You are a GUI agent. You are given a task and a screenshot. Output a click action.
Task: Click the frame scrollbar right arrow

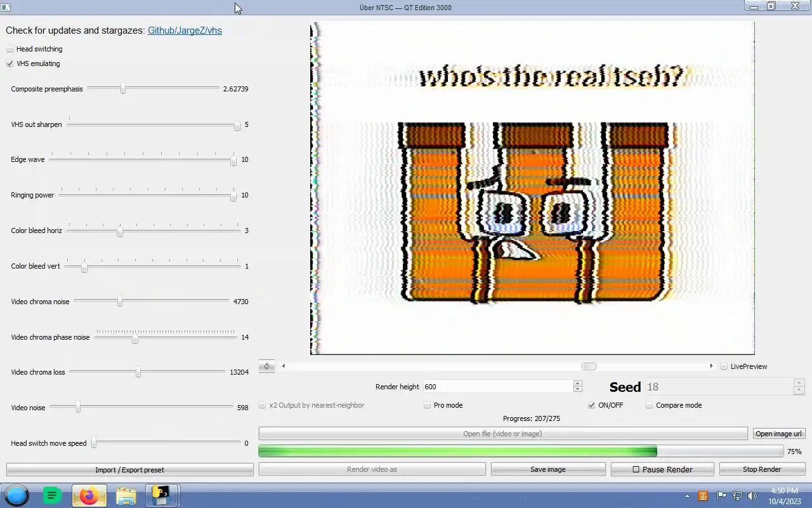coord(711,366)
